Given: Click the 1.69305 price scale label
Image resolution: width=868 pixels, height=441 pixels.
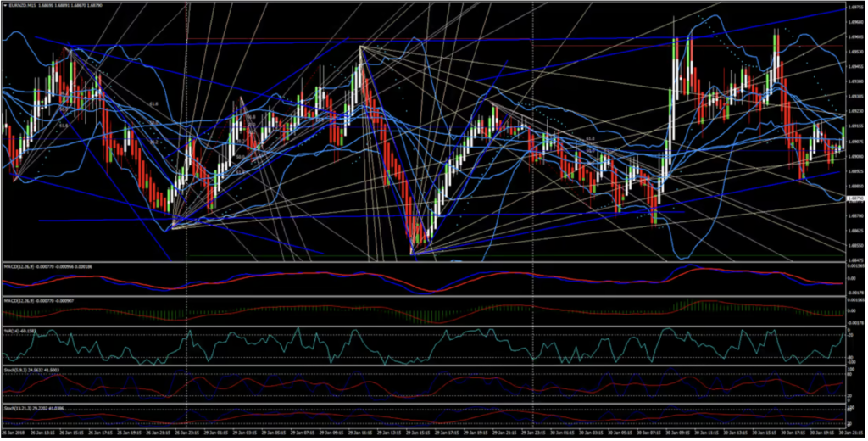Looking at the screenshot, I should (x=855, y=95).
